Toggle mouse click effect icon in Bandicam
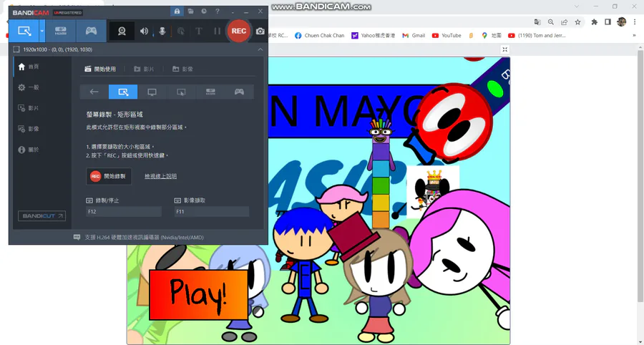644x345 pixels. point(181,31)
